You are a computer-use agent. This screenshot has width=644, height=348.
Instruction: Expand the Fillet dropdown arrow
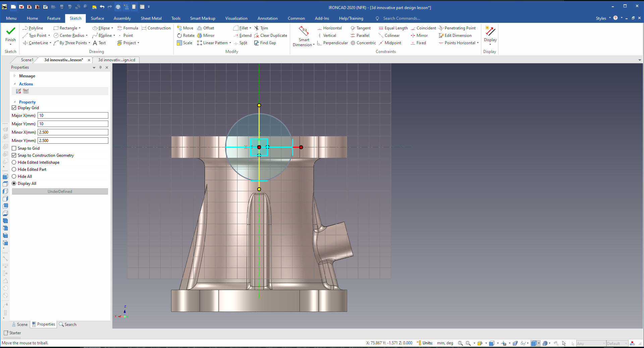250,28
